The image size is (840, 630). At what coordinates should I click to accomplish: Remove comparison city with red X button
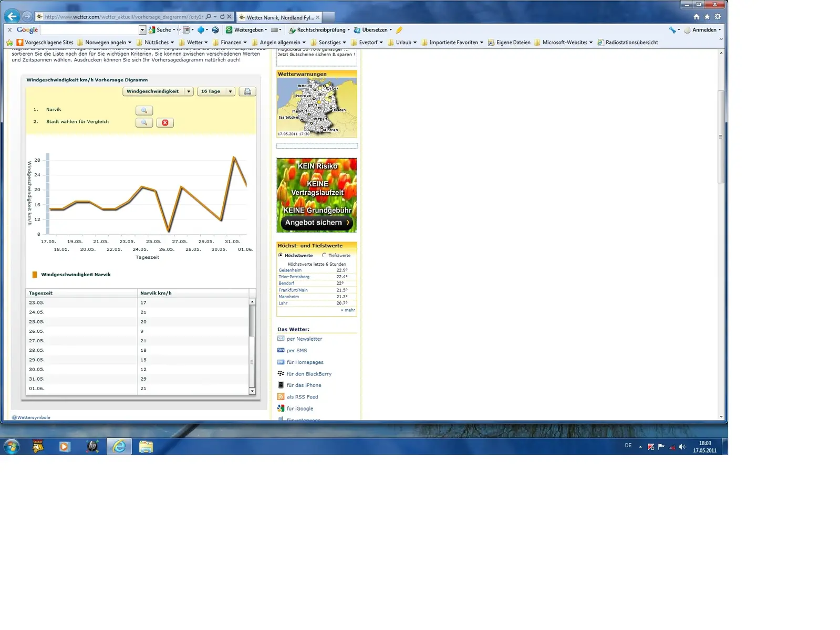tap(165, 122)
